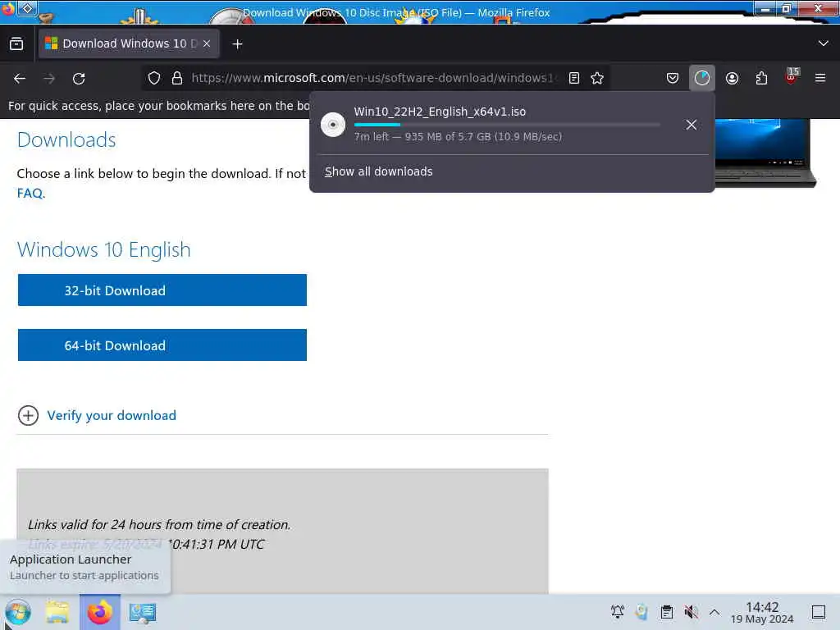Open the file manager from taskbar
The height and width of the screenshot is (630, 840).
point(57,612)
